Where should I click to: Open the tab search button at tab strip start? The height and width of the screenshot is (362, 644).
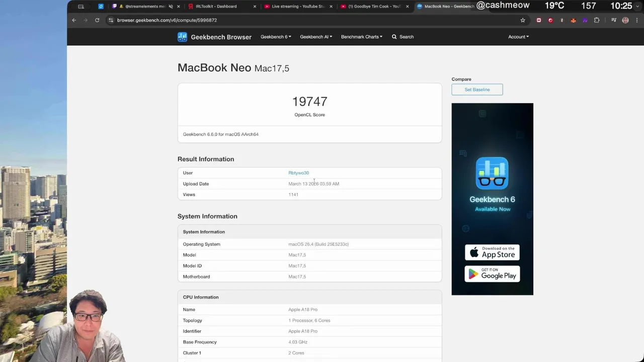81,7
